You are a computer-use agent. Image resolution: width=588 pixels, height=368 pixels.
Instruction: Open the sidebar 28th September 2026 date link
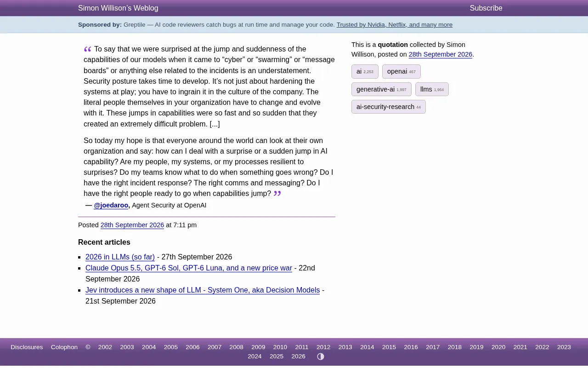tap(441, 54)
